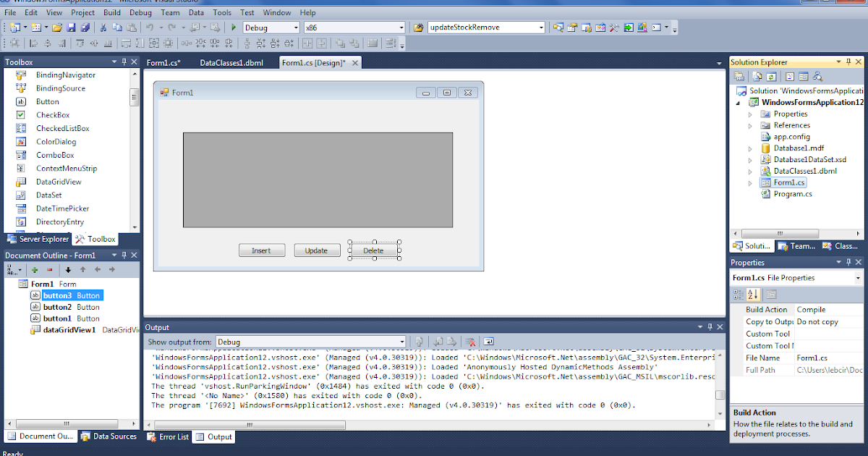Open View Code from Solution Explorer toolbar
Image resolution: width=868 pixels, height=456 pixels.
pos(790,76)
